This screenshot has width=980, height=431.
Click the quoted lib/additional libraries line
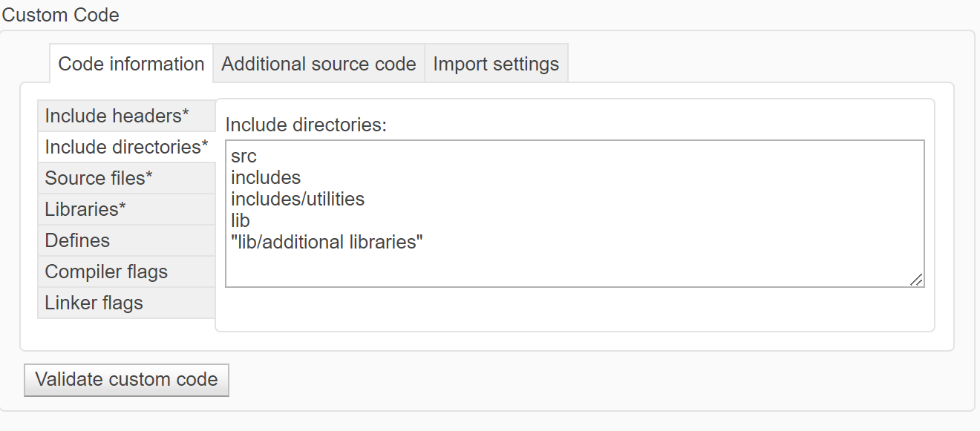[324, 242]
